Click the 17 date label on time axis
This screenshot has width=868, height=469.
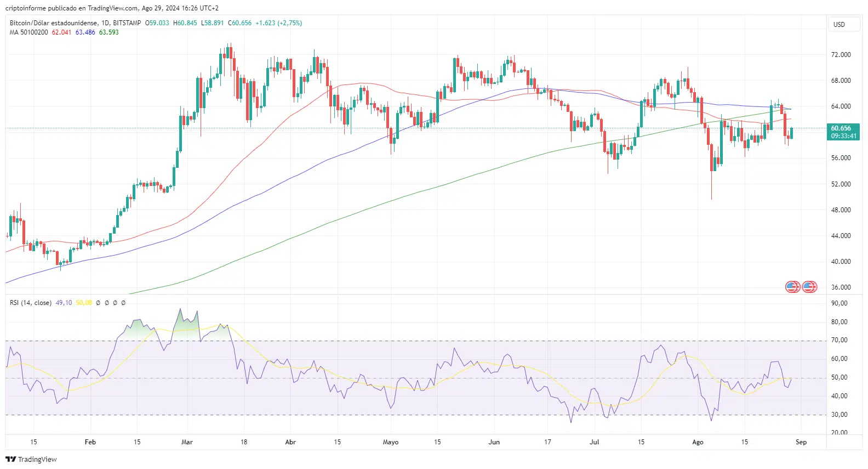point(547,442)
